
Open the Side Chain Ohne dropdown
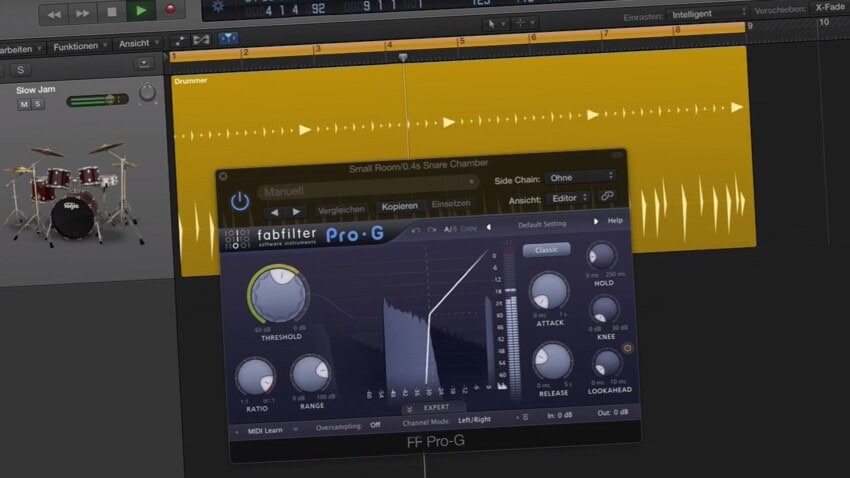pyautogui.click(x=580, y=177)
